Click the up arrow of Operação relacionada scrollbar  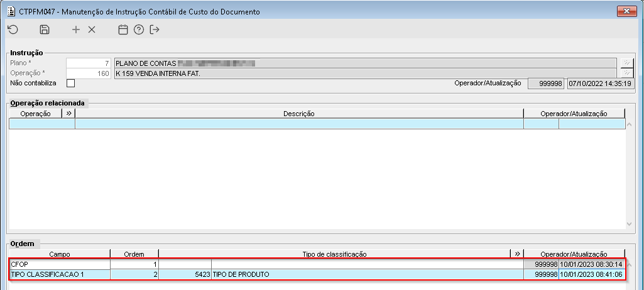pyautogui.click(x=629, y=124)
